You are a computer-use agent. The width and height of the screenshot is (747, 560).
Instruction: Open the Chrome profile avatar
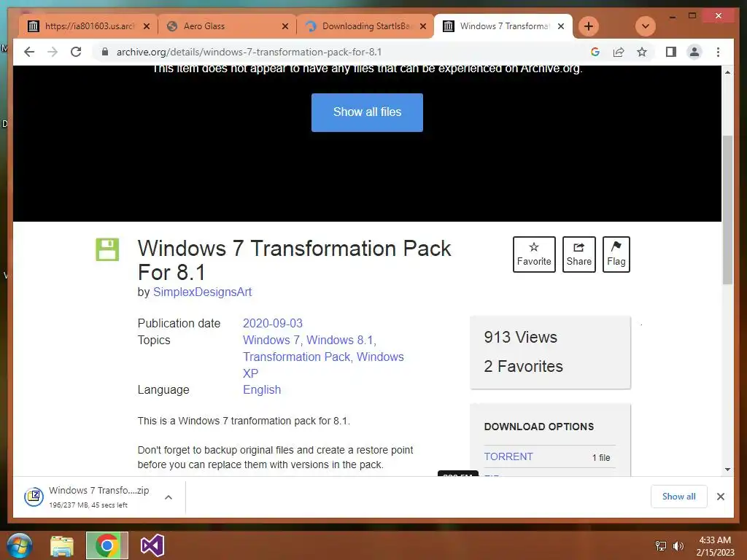[x=694, y=52]
